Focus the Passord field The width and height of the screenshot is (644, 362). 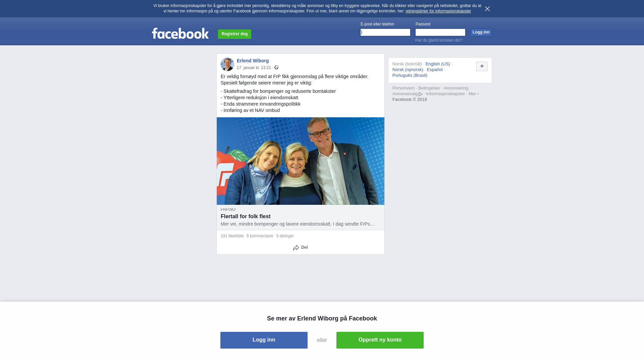click(440, 32)
